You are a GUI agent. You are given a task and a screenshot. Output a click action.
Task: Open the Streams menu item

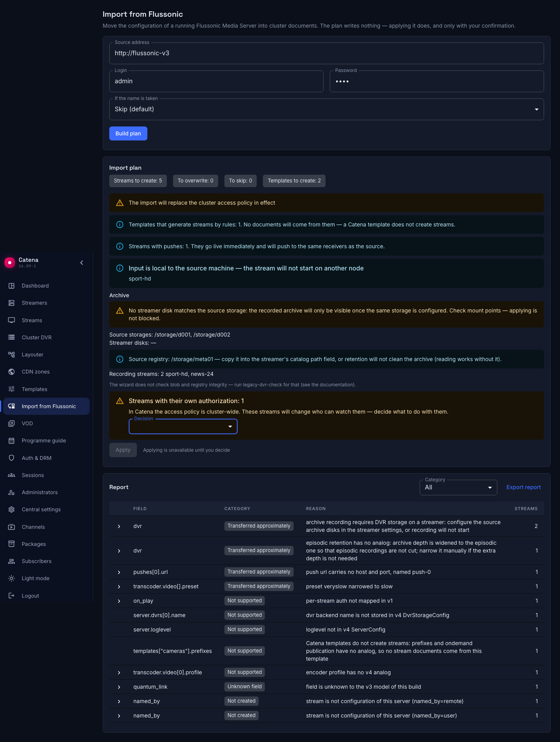47,320
